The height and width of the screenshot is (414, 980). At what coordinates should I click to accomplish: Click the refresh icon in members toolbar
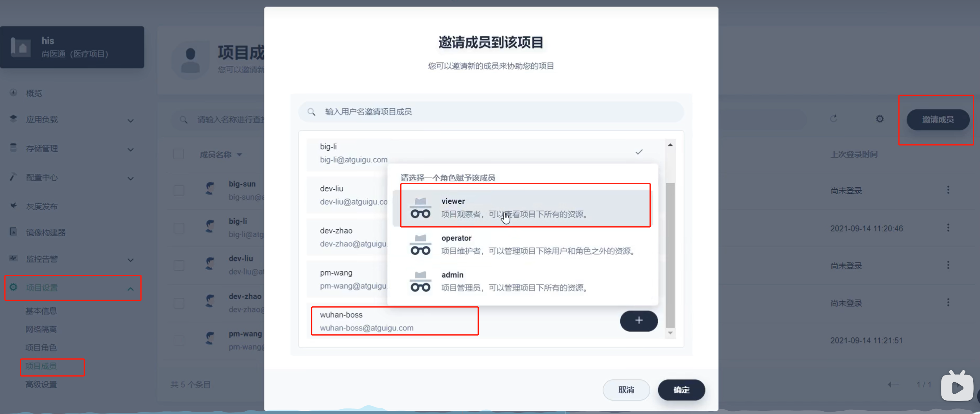pos(833,118)
